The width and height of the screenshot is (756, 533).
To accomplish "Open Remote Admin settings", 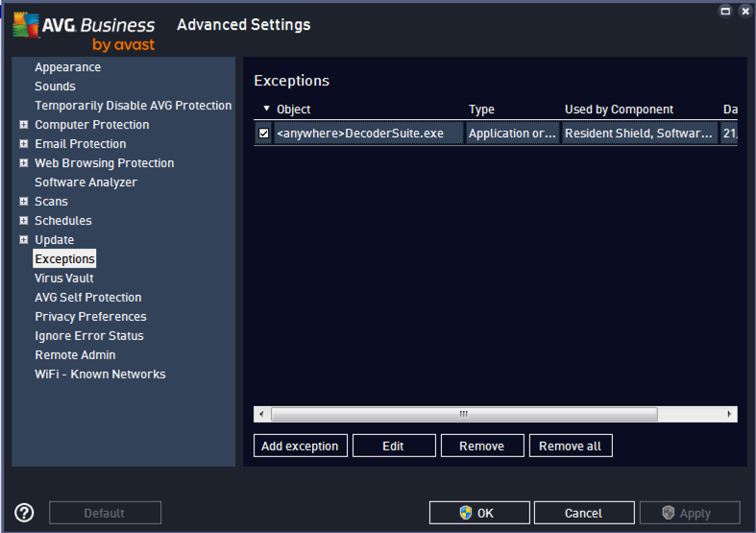I will click(75, 355).
